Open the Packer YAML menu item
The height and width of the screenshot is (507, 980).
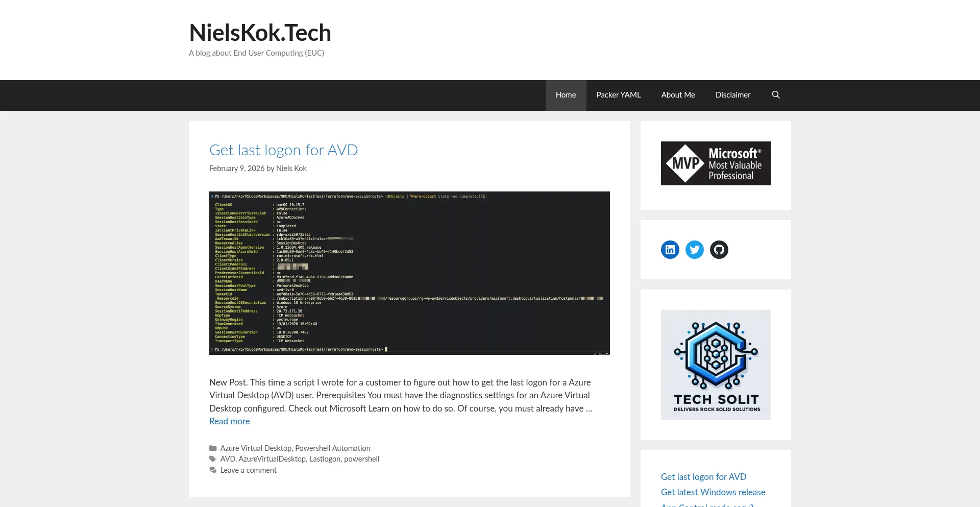(619, 95)
